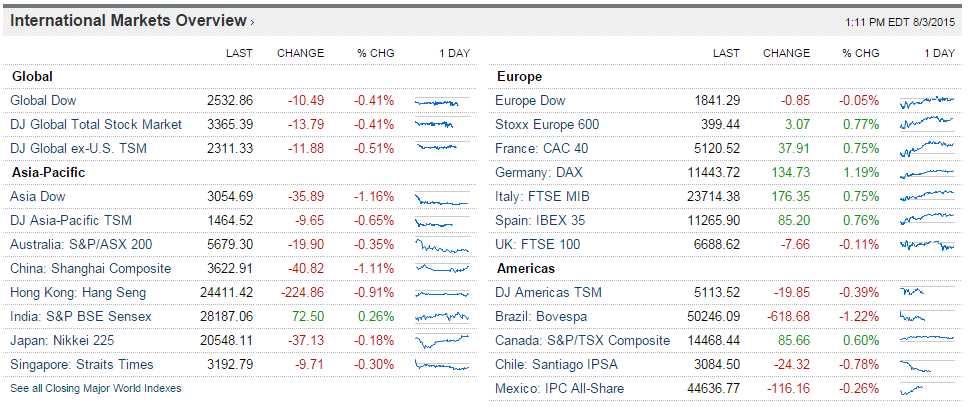The image size is (975, 418).
Task: Click the Stoxx Europe 600 sparkline chart
Action: pos(926,125)
